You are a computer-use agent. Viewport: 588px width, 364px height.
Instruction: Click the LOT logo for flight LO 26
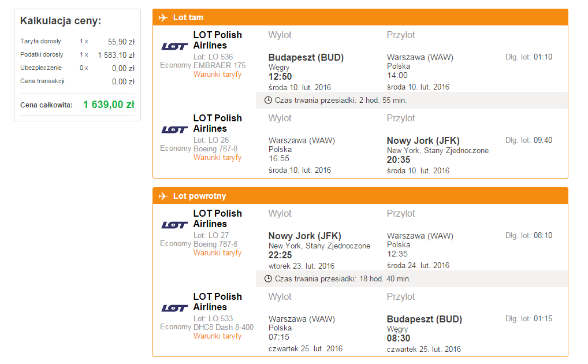click(x=175, y=130)
